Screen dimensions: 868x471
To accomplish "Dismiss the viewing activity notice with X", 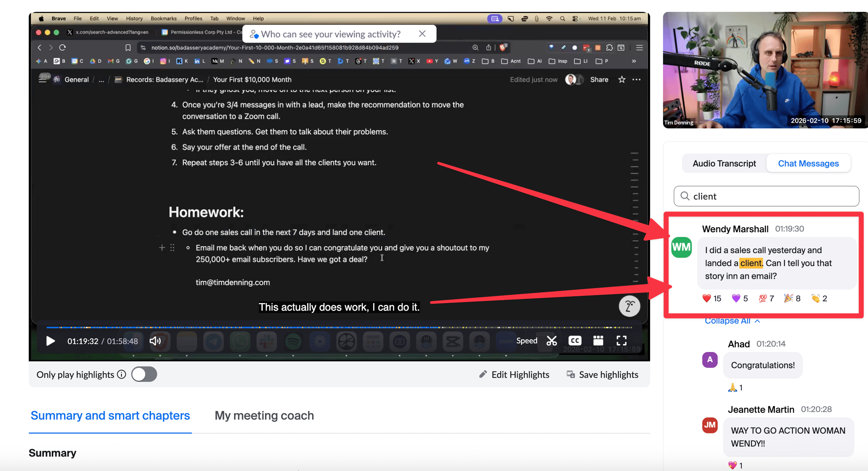I will [x=422, y=34].
